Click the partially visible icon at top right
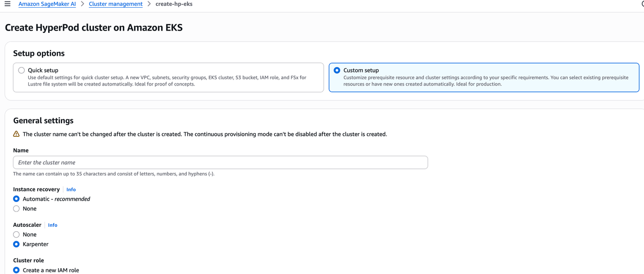The height and width of the screenshot is (274, 644). [x=642, y=4]
